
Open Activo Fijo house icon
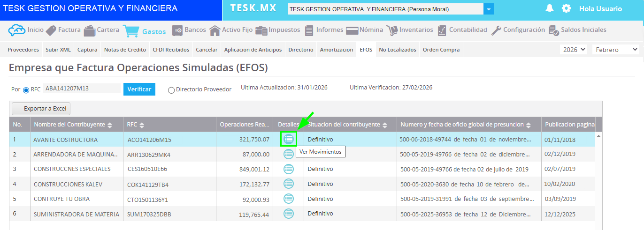click(x=215, y=31)
